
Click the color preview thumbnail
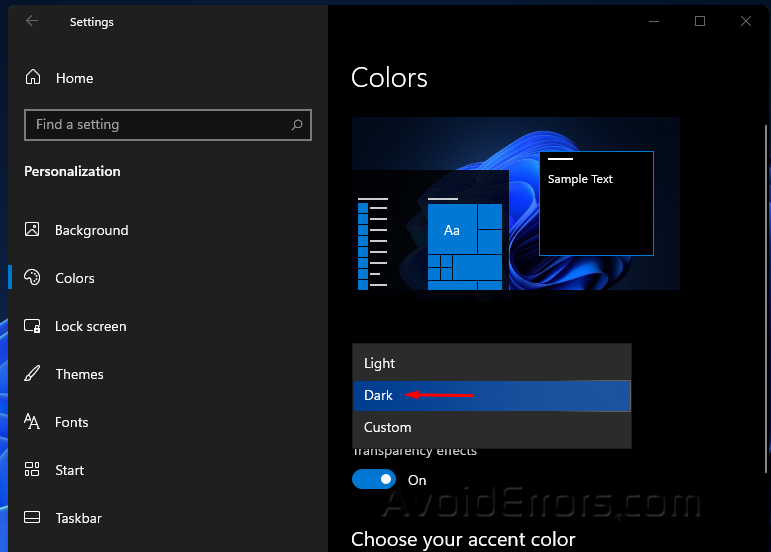pyautogui.click(x=516, y=203)
